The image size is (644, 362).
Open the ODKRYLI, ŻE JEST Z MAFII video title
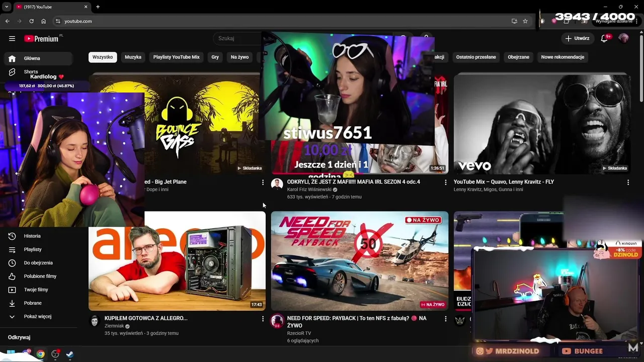[x=353, y=182]
